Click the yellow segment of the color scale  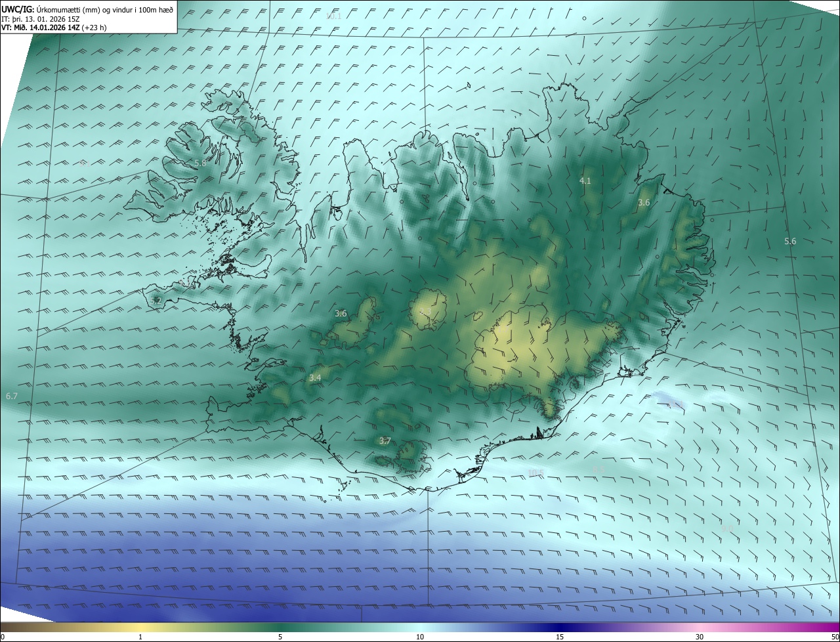[141, 628]
